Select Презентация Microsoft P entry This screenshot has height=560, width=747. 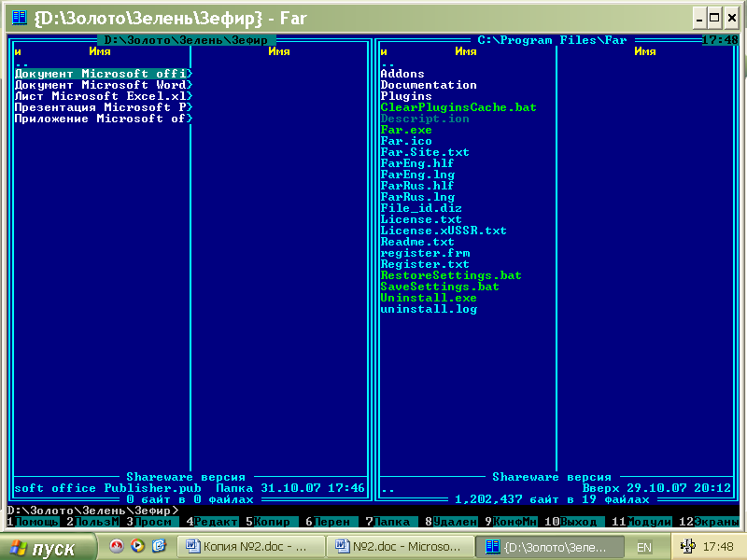pos(104,107)
